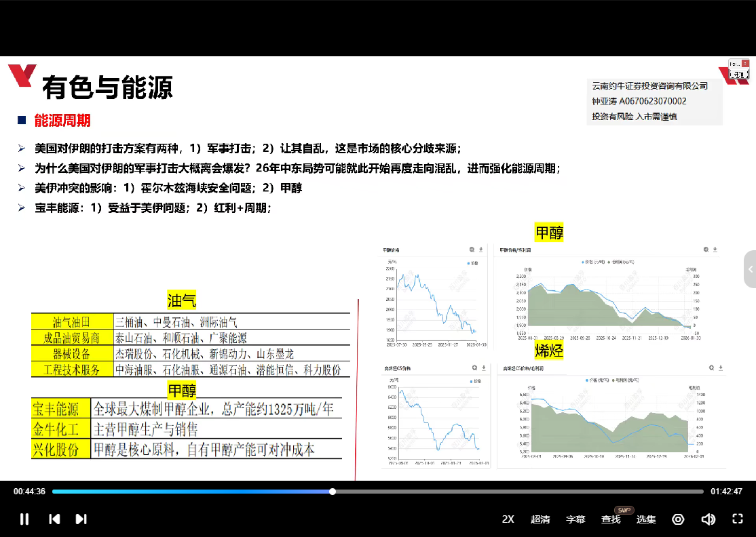Screen dimensions: 756x537
Task: Click 钟亚涛 A0670623070002 license text
Action: (x=639, y=101)
